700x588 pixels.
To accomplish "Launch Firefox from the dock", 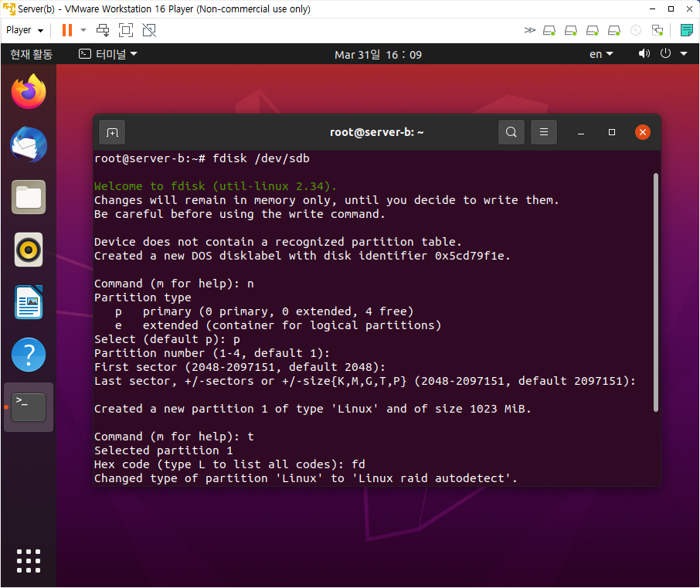I will [29, 92].
